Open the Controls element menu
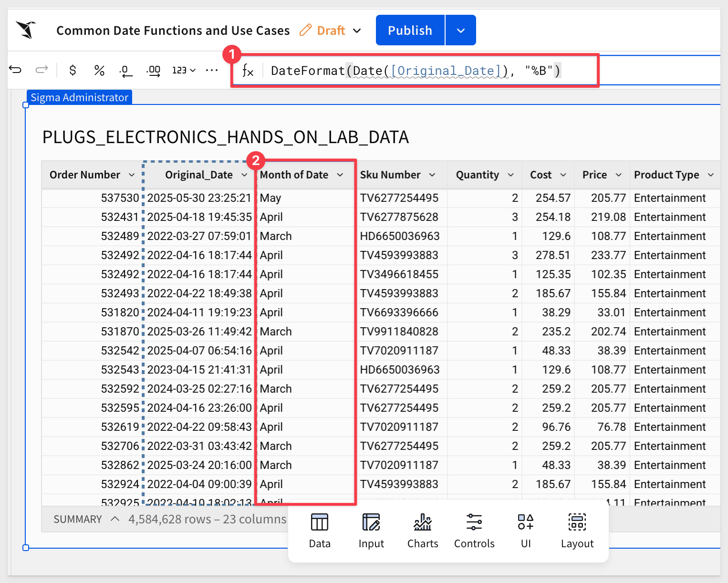 [474, 531]
